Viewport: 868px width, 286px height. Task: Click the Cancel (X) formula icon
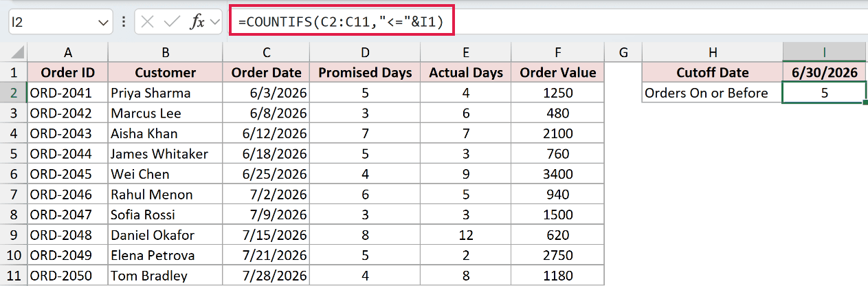click(147, 22)
